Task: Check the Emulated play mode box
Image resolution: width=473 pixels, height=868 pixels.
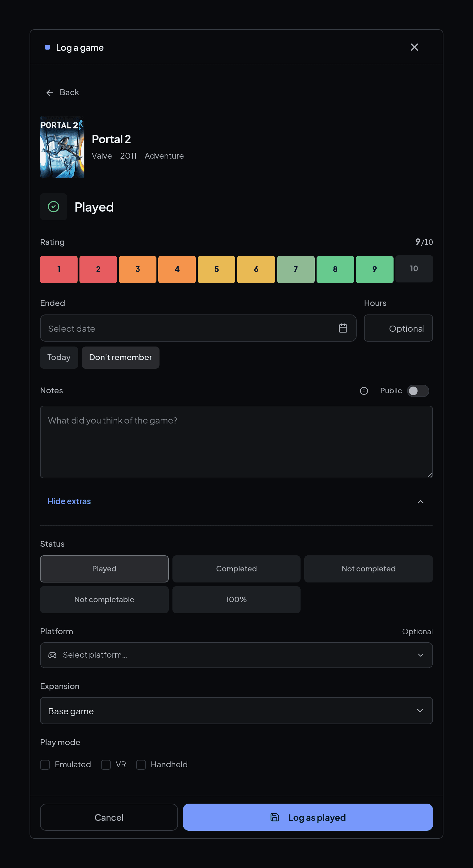Action: pyautogui.click(x=45, y=765)
